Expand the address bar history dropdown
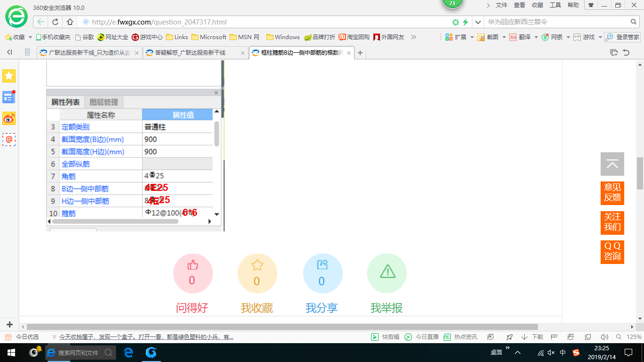Viewport: 644px width, 362px height. coord(478,22)
